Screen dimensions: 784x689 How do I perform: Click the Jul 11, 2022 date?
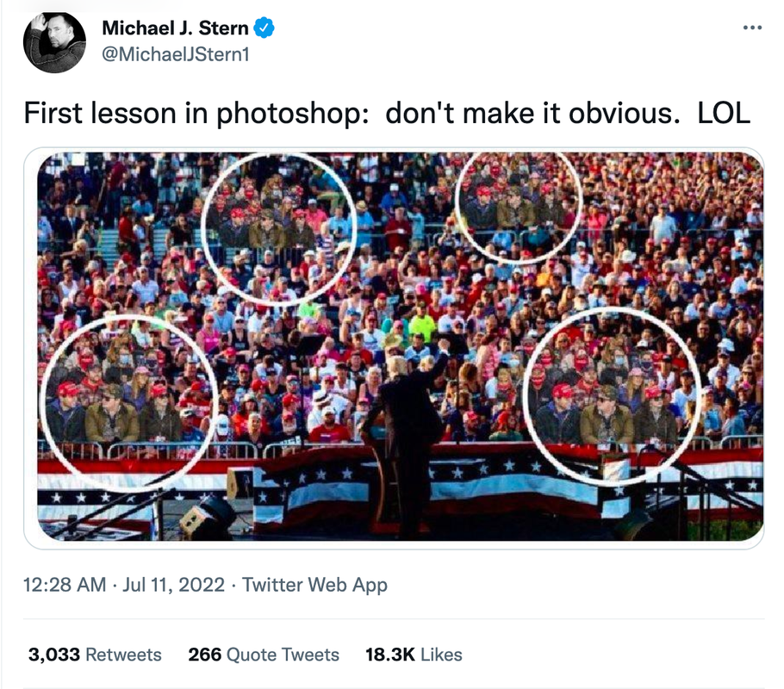tap(173, 585)
